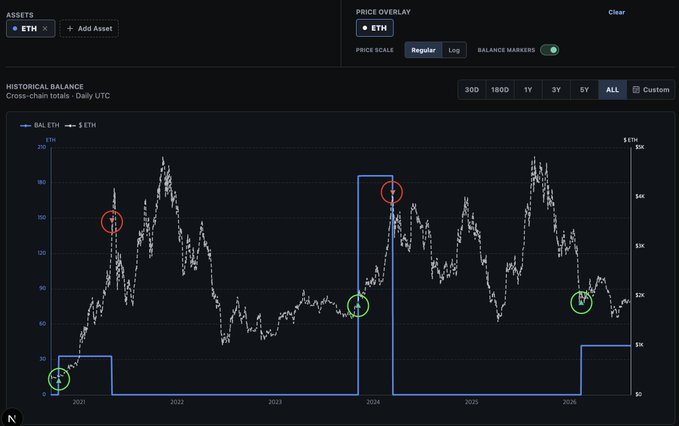Image resolution: width=679 pixels, height=426 pixels.
Task: Clear the price overlay selection
Action: pos(616,12)
